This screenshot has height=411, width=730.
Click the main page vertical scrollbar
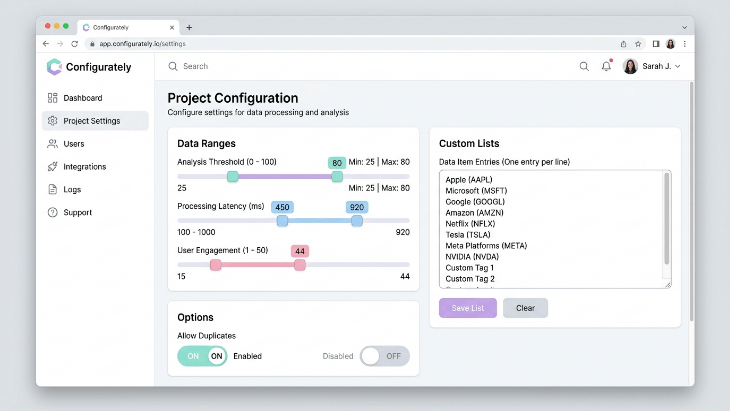(x=691, y=201)
